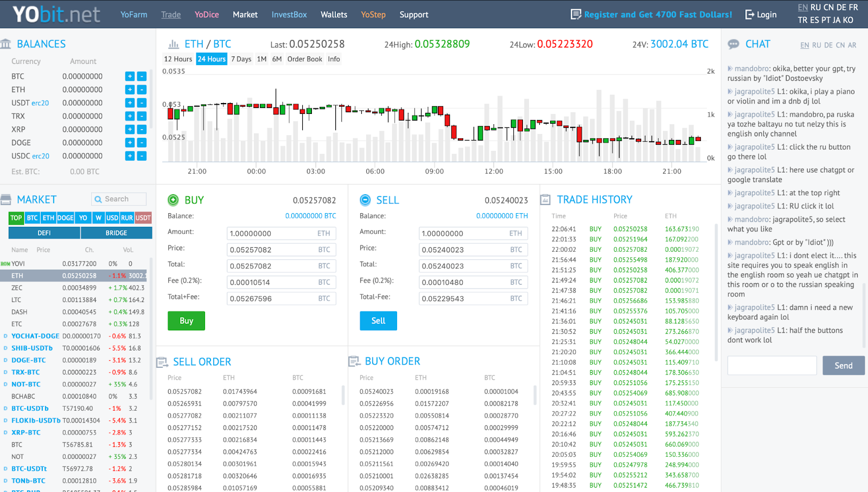Select the YOCHAT-DOGE market pair
This screenshot has width=868, height=492.
tap(35, 336)
